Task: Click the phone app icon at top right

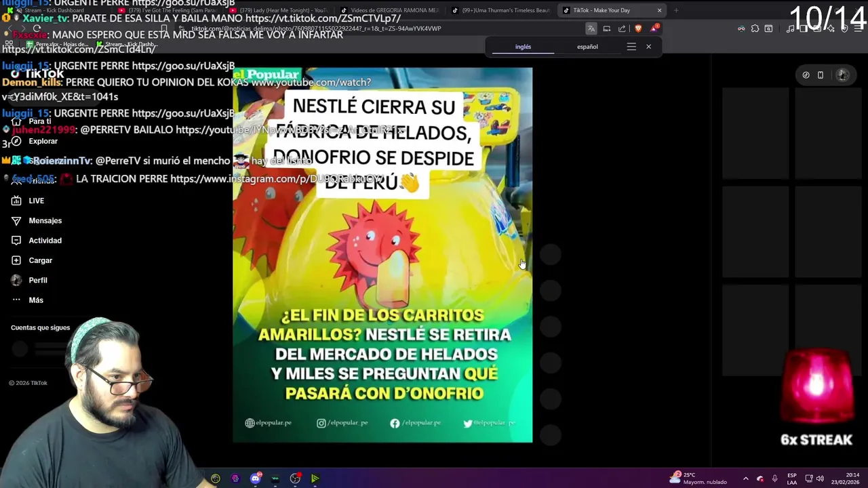Action: click(821, 75)
